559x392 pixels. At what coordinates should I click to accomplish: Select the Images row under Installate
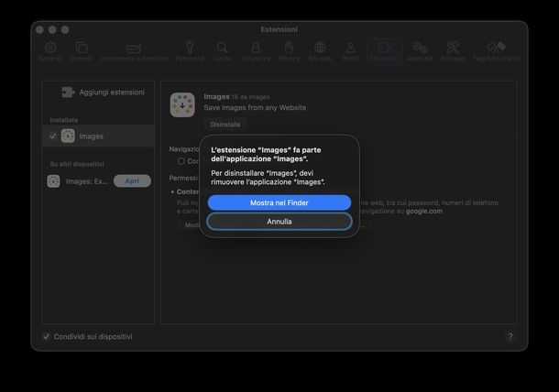point(99,136)
